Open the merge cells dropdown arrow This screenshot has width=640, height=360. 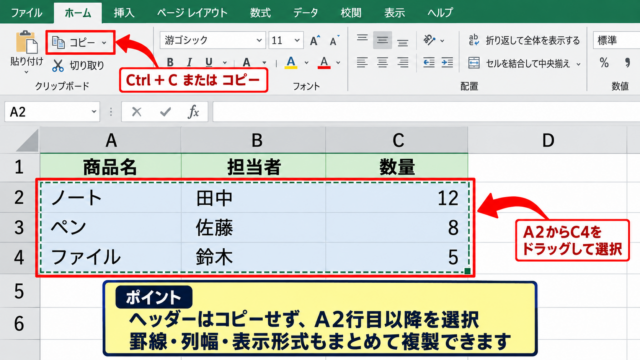pos(578,64)
